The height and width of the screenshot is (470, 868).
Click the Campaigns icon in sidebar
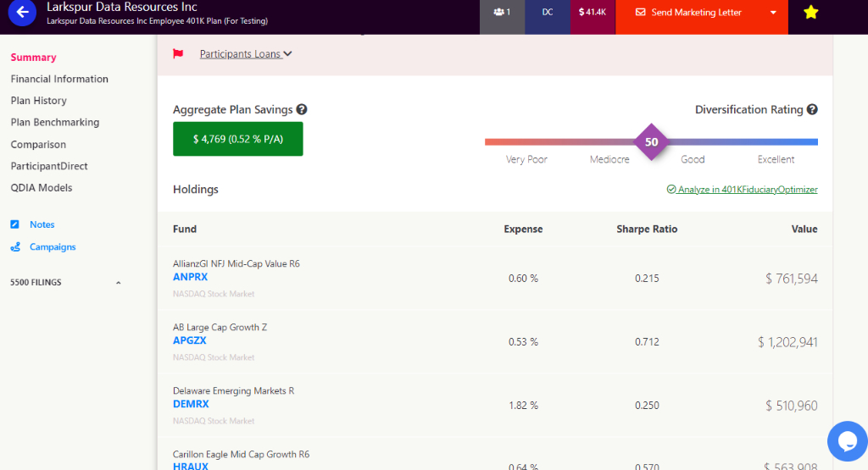pos(14,247)
